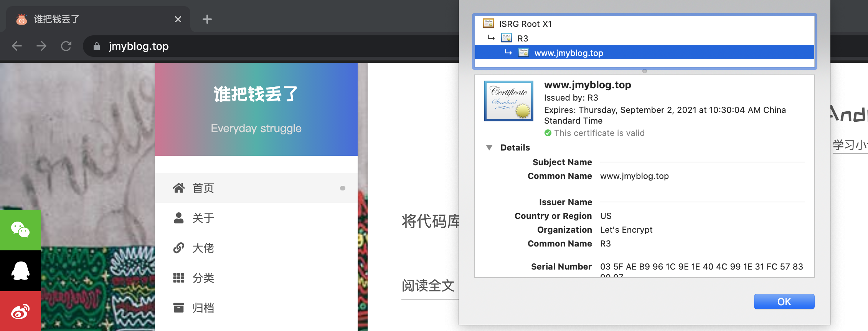The width and height of the screenshot is (868, 331).
Task: Click the Let's Encrypt organization value
Action: click(x=626, y=230)
